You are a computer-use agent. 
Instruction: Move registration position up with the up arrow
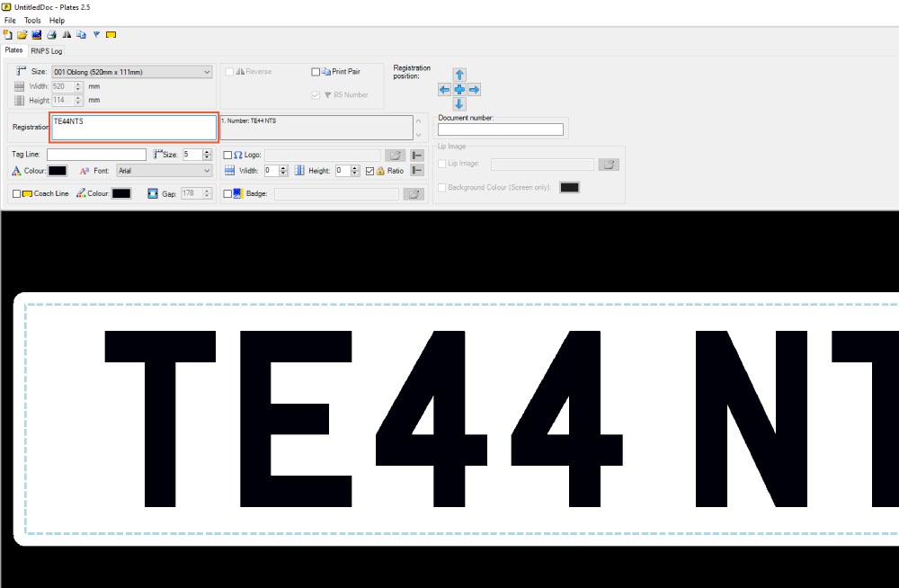coord(459,75)
